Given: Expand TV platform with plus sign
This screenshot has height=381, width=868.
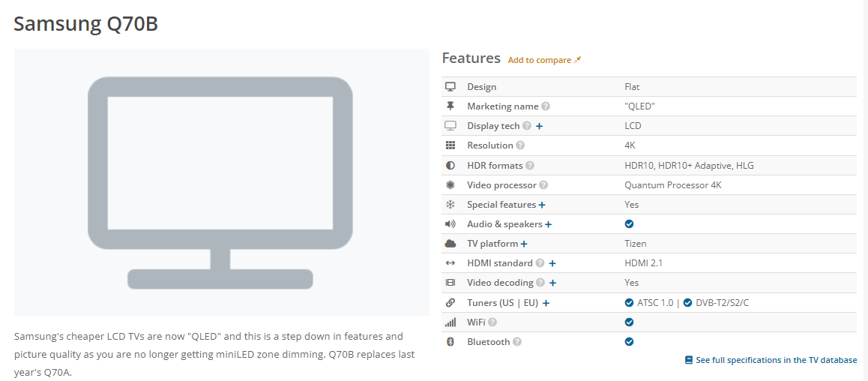Looking at the screenshot, I should tap(524, 244).
